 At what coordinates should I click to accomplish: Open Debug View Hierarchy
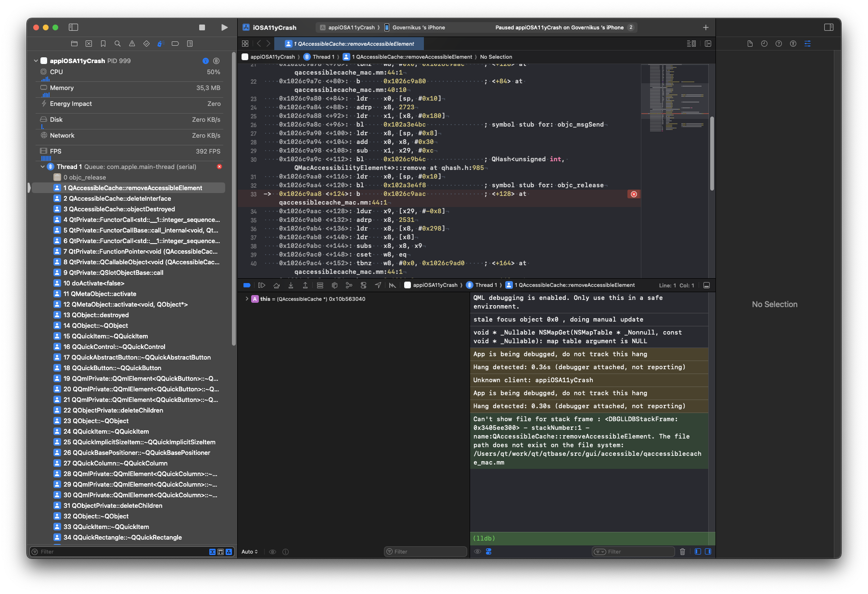click(x=334, y=285)
